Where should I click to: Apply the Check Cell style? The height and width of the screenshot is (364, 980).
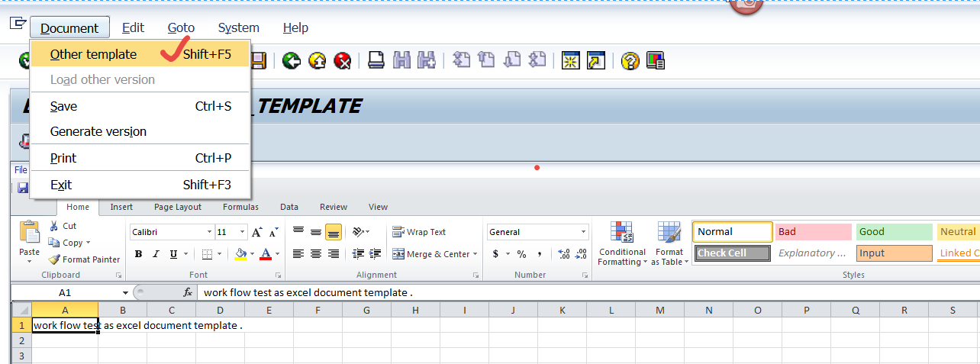pyautogui.click(x=733, y=253)
